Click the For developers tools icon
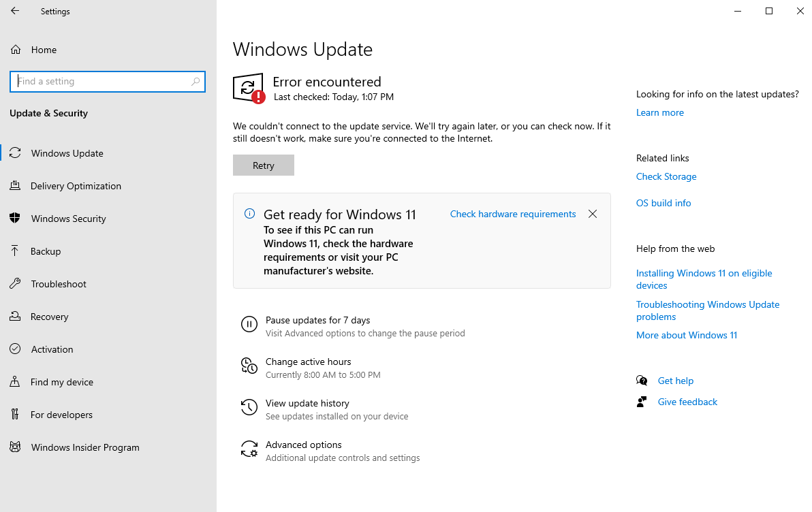 (x=15, y=414)
